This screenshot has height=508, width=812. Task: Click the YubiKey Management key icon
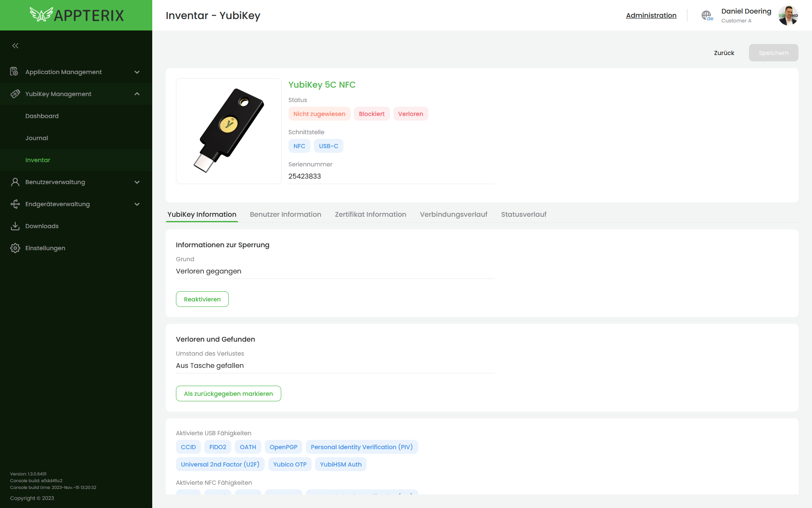(15, 94)
